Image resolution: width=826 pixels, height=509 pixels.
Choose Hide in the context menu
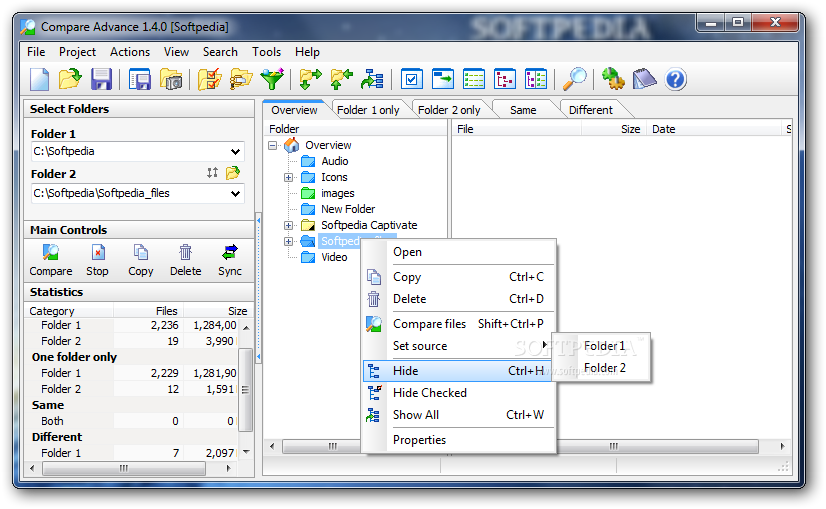(x=457, y=371)
